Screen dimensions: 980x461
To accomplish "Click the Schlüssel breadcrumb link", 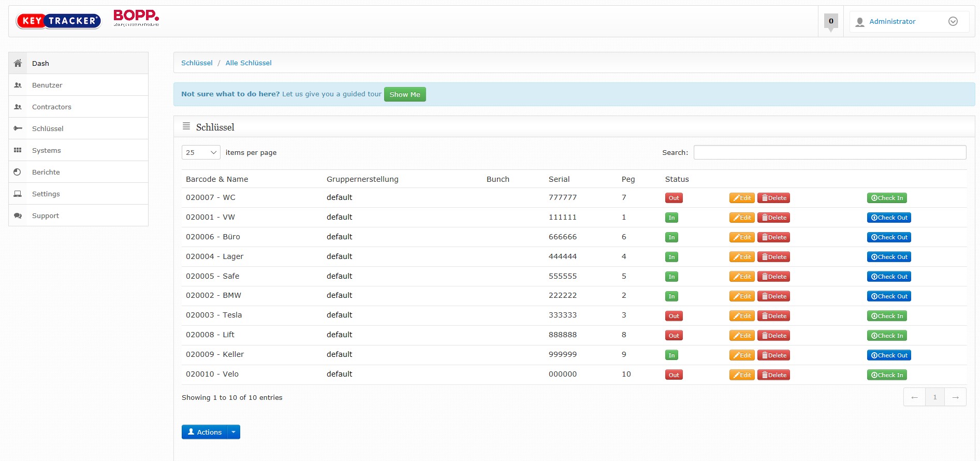I will (197, 63).
